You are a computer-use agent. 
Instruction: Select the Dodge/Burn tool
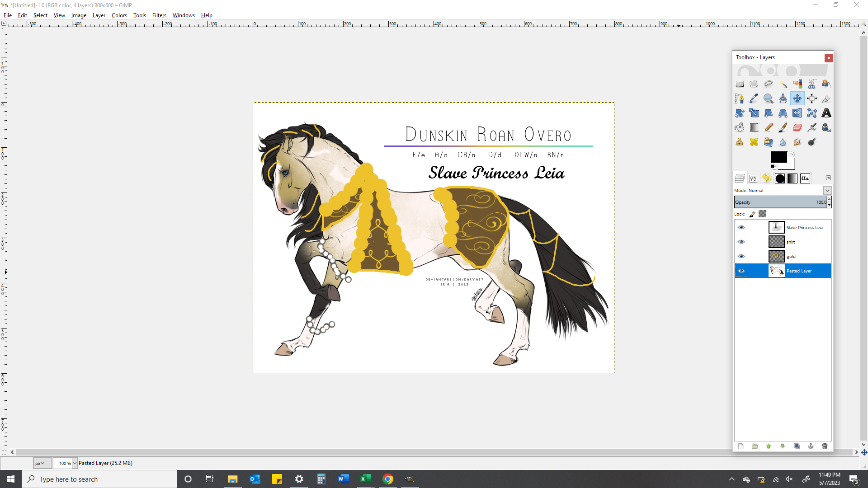point(812,142)
